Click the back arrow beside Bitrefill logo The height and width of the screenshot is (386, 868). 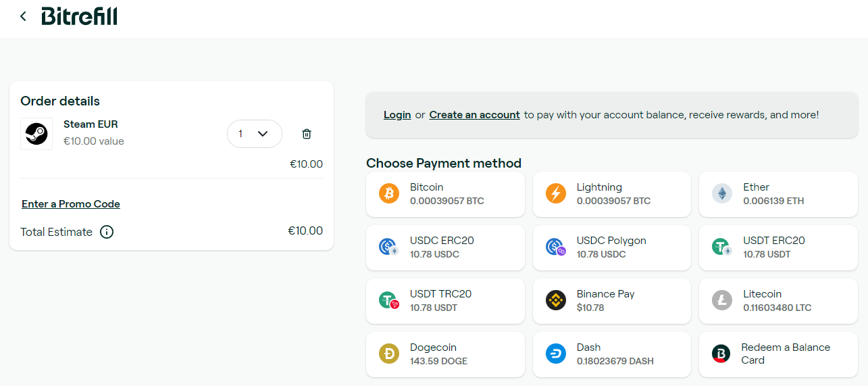23,16
